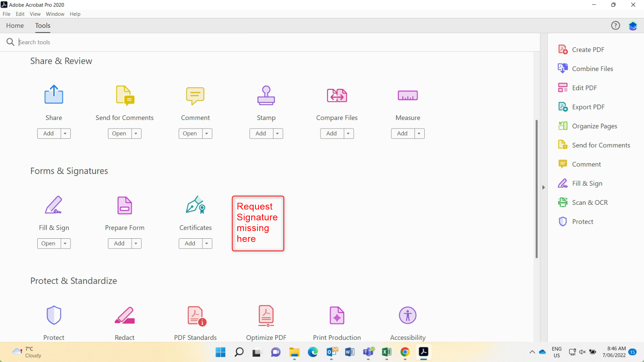Viewport: 644px width, 362px height.
Task: Open the File menu
Action: 7,14
